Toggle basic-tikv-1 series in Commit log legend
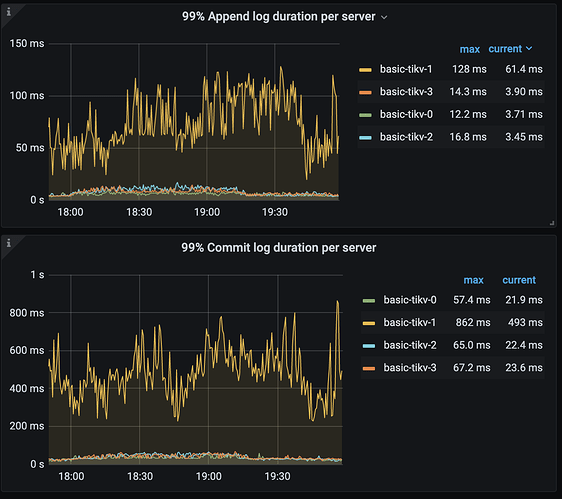Viewport: 562px width, 499px height. (410, 322)
